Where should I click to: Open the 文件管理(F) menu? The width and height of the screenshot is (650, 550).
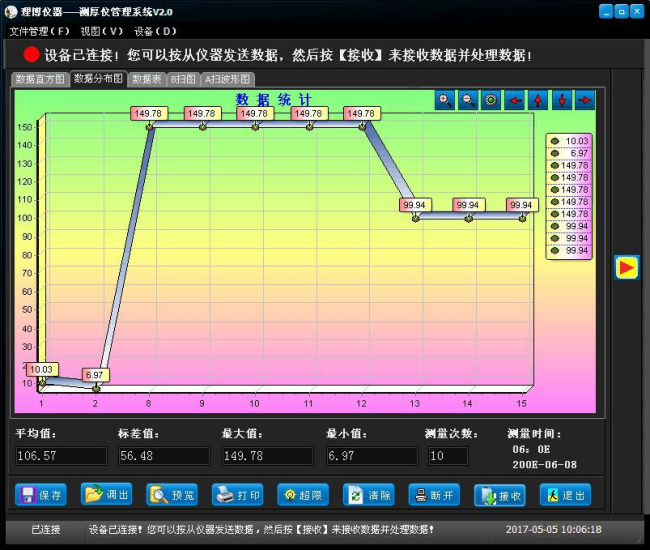40,31
